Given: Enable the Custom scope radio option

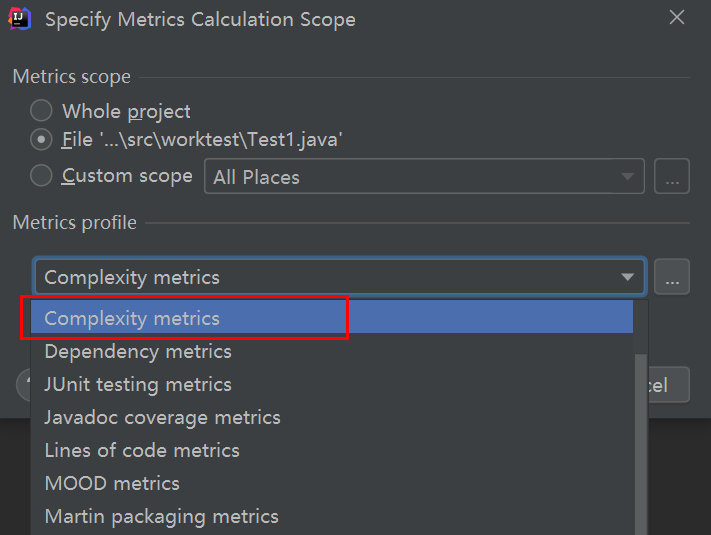Looking at the screenshot, I should click(41, 176).
